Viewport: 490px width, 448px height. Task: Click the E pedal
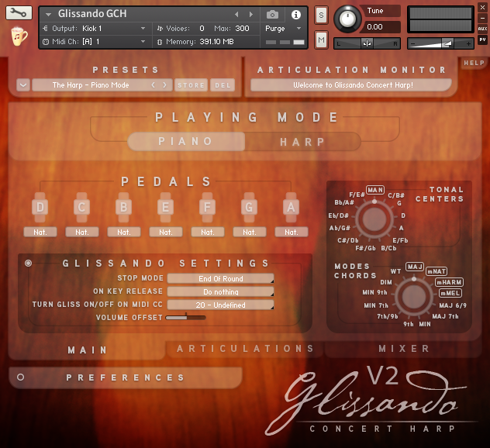[x=166, y=207]
